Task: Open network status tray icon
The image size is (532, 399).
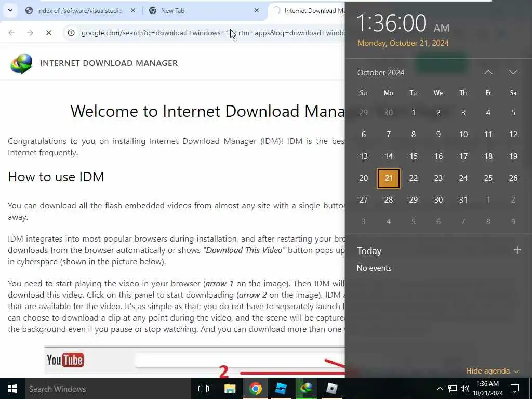Action: [x=453, y=389]
